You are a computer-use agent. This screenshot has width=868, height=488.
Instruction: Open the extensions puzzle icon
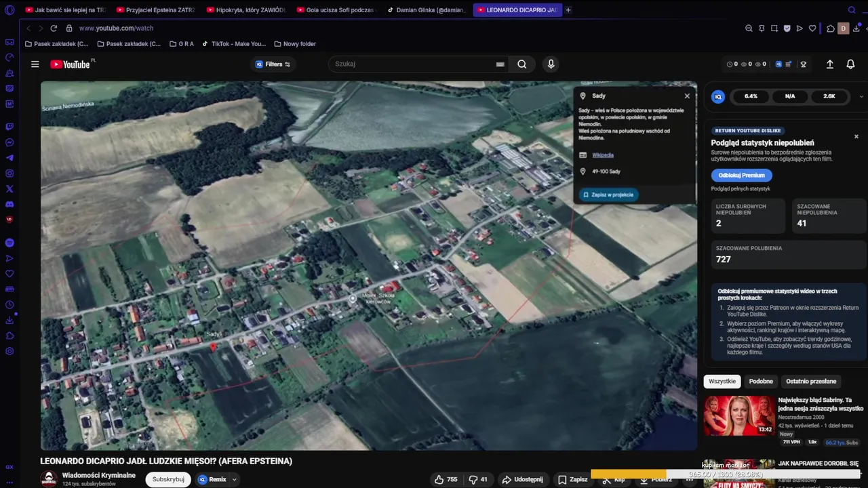click(830, 28)
